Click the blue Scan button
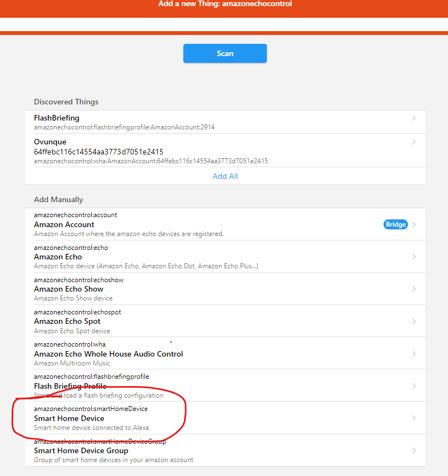 pyautogui.click(x=225, y=53)
